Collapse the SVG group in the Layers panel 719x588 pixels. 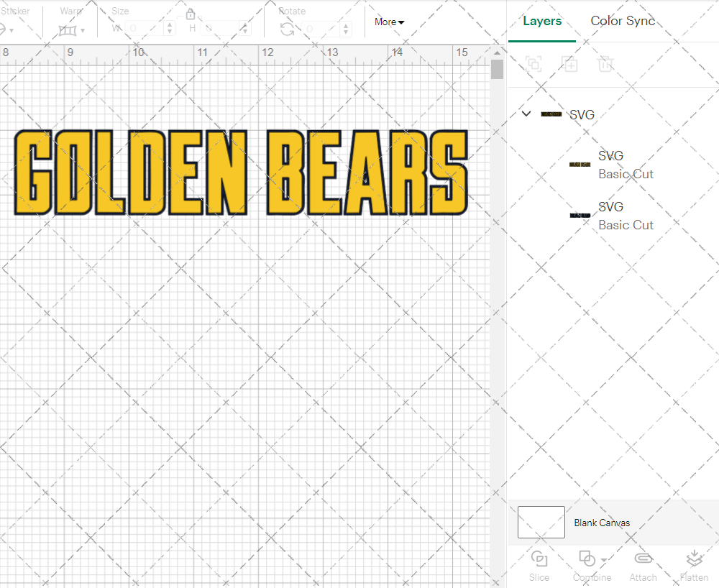[526, 114]
